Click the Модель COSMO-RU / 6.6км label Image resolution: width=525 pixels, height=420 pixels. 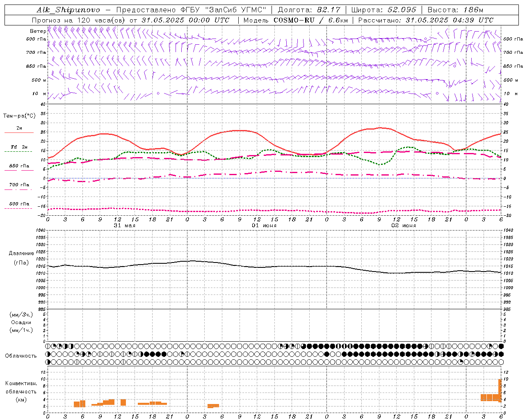[x=295, y=20]
